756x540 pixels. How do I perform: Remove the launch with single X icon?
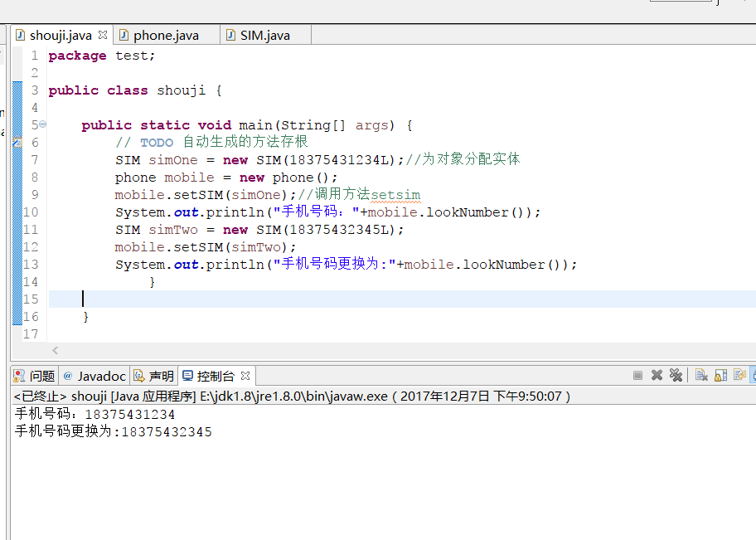(x=657, y=376)
